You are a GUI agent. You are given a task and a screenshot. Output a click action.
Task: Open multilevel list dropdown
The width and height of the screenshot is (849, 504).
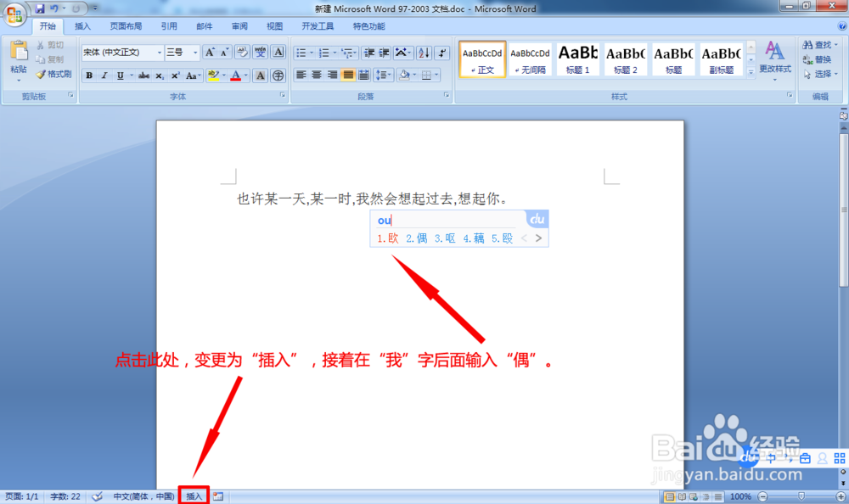[356, 53]
